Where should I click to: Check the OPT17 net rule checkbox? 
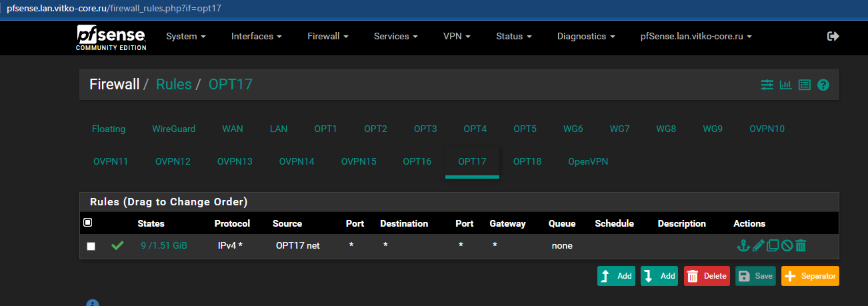(91, 246)
